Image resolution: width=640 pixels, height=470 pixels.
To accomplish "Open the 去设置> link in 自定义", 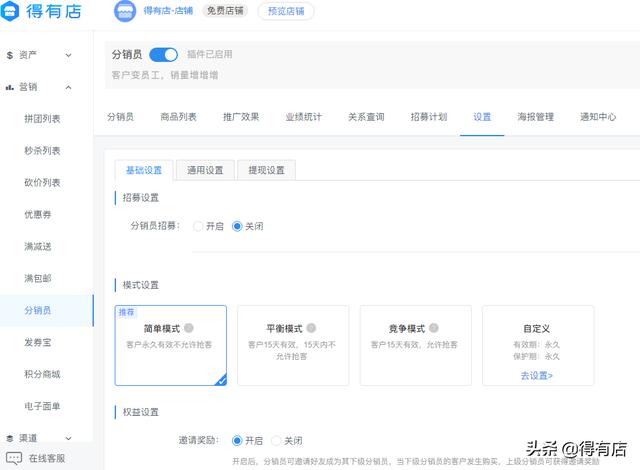I will [536, 375].
